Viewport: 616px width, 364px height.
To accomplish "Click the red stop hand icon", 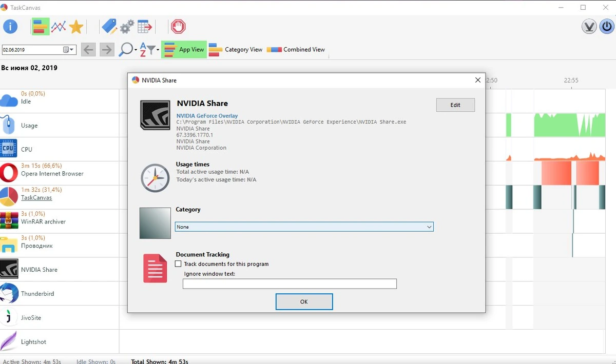I will point(178,27).
